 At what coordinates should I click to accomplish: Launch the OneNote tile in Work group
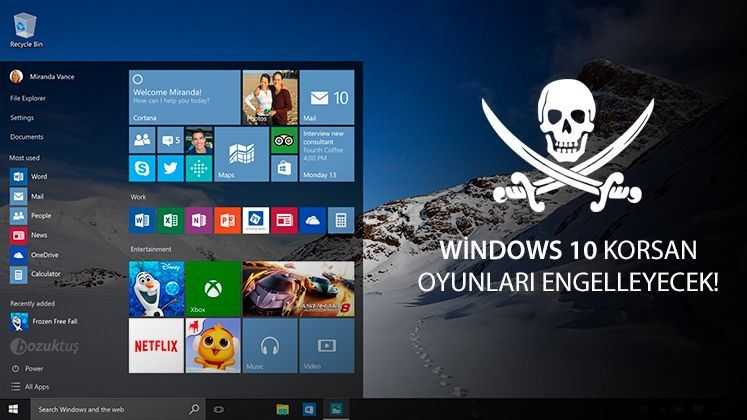[199, 220]
